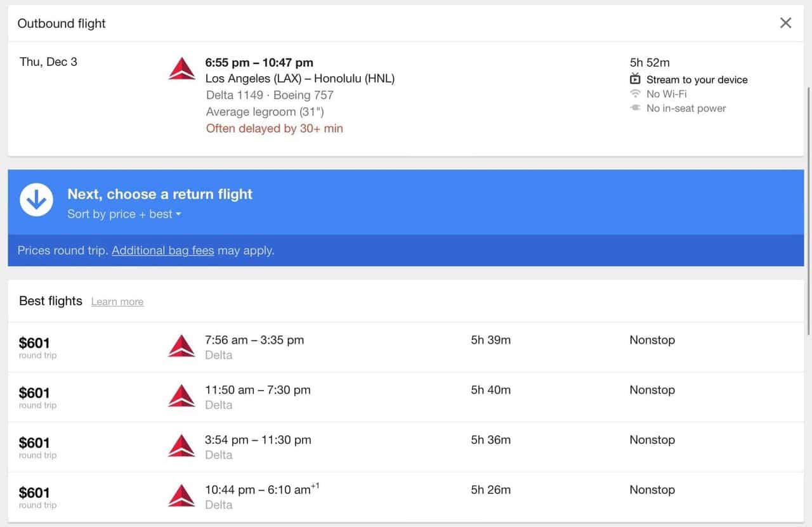Click Delta logo for 11:50 am flight
This screenshot has height=527, width=812.
(181, 396)
